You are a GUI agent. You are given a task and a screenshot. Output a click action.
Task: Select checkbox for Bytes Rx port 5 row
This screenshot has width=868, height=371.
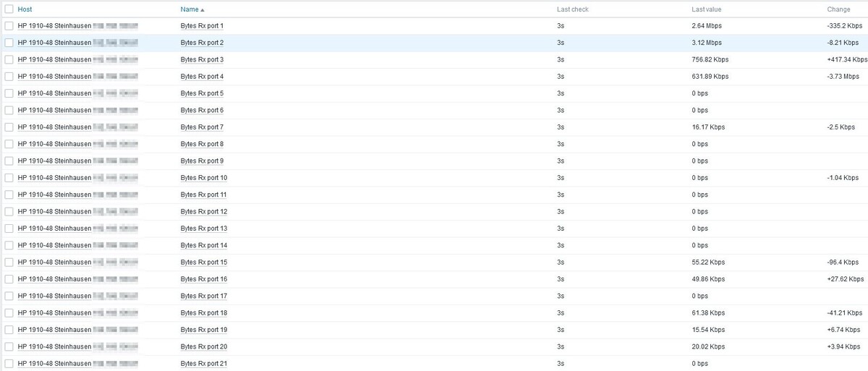(9, 93)
